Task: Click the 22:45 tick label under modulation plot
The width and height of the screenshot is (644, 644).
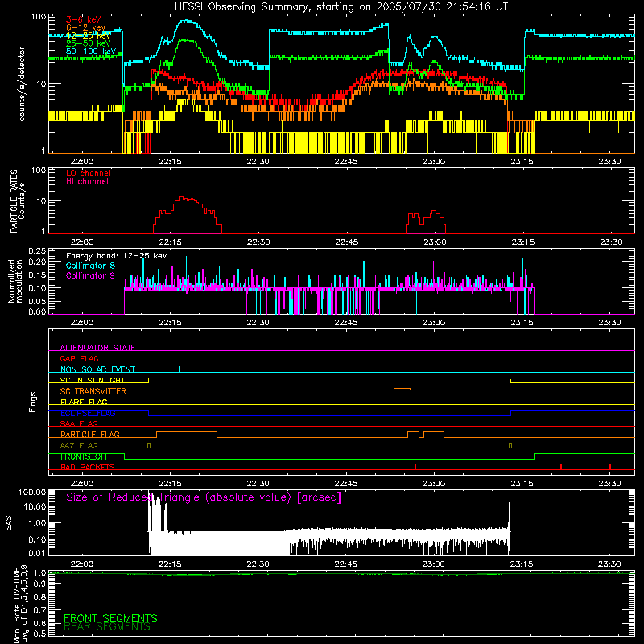Action: click(346, 323)
